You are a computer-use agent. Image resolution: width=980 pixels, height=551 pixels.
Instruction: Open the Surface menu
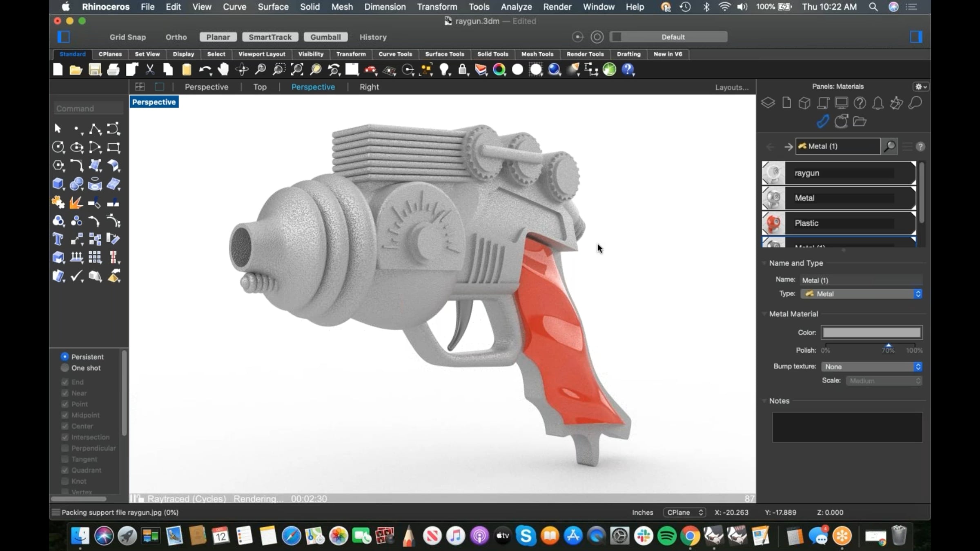273,7
